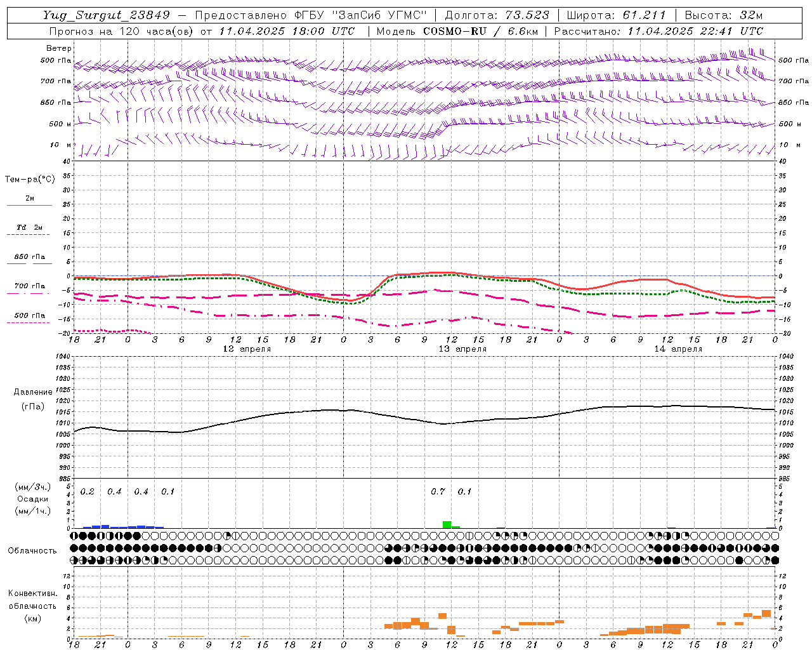Click the 700 гПа temperature legend entry
812x650 pixels.
pos(30,286)
